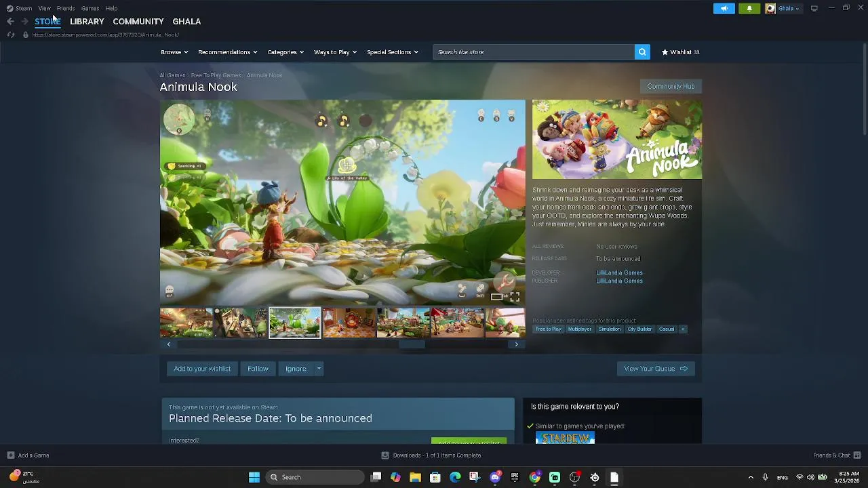Click into the Search the store field
The width and height of the screenshot is (868, 488).
click(x=534, y=52)
